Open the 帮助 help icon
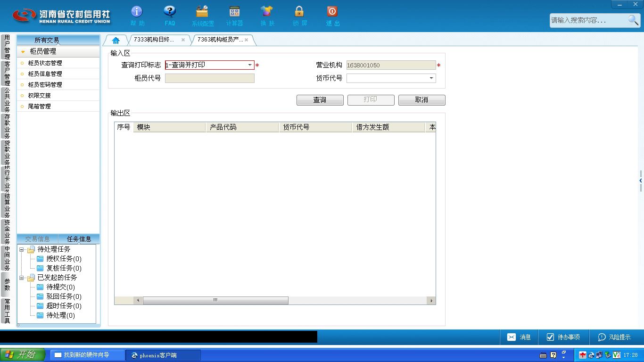The image size is (644, 362). tap(137, 11)
